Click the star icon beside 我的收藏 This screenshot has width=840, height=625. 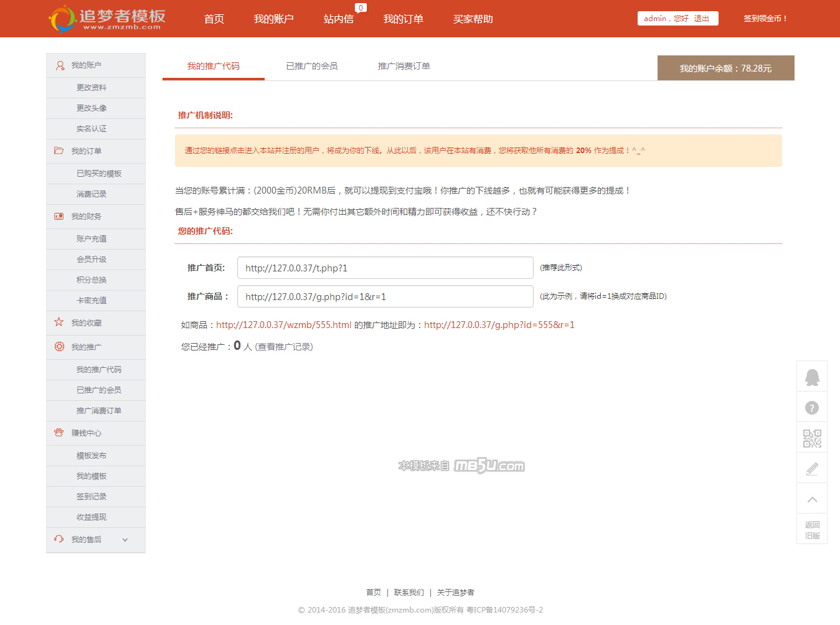pyautogui.click(x=59, y=322)
